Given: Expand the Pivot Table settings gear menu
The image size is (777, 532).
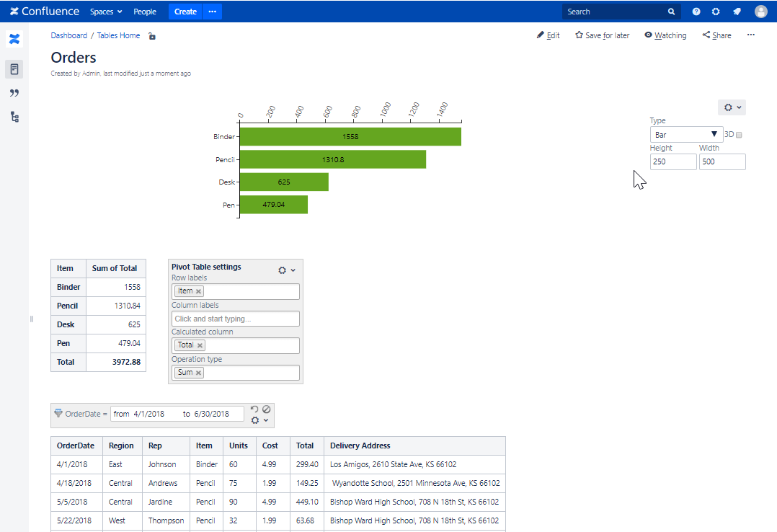Looking at the screenshot, I should click(x=287, y=270).
